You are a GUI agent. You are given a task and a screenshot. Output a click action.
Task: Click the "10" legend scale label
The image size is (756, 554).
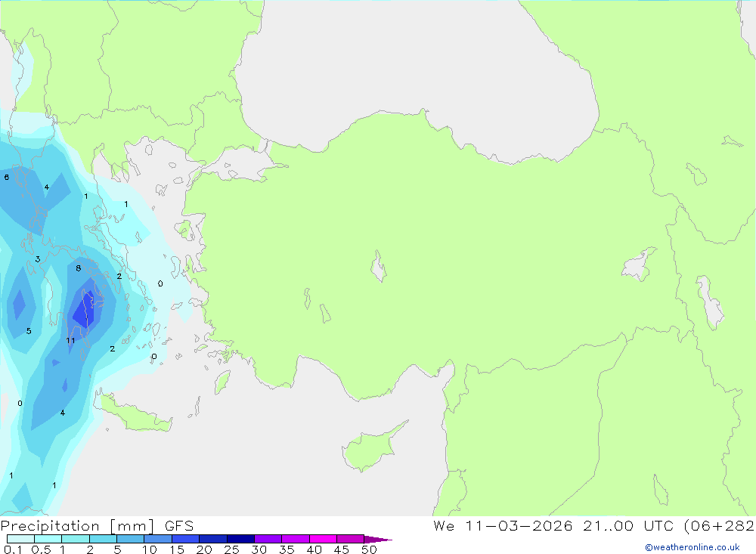pos(150,549)
